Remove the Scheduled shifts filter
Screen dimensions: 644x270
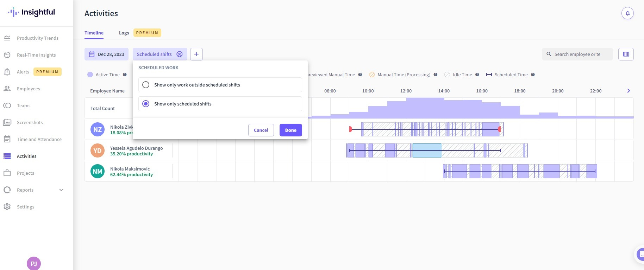pos(180,54)
